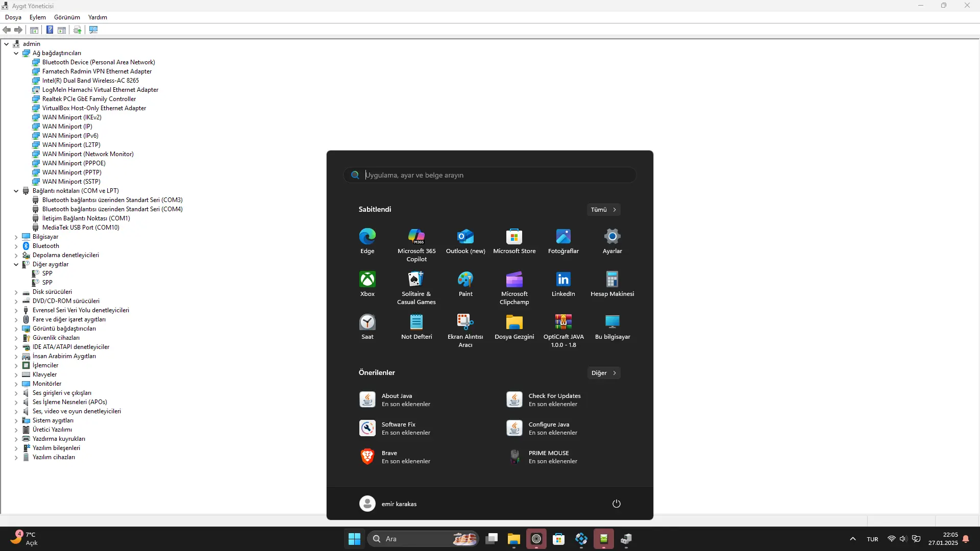This screenshot has width=980, height=551.
Task: Open Hesap Makinesi calculator
Action: pyautogui.click(x=612, y=284)
